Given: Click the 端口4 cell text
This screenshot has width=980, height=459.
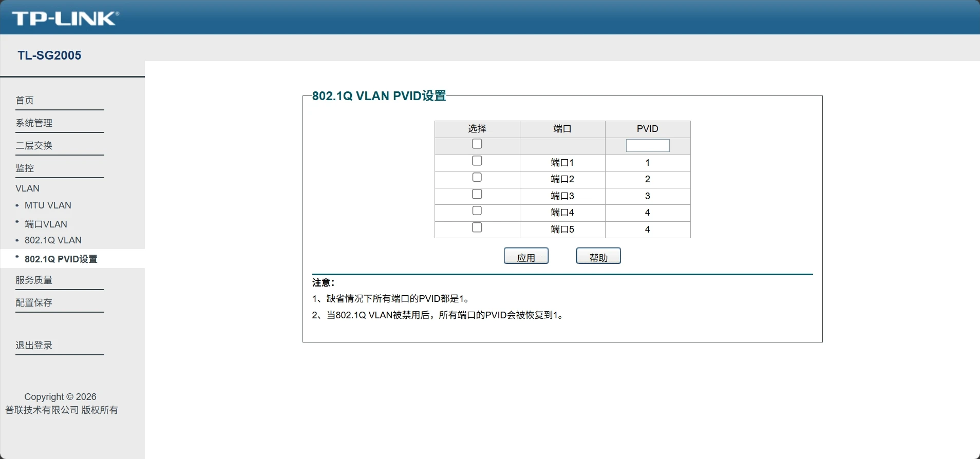Looking at the screenshot, I should [562, 213].
